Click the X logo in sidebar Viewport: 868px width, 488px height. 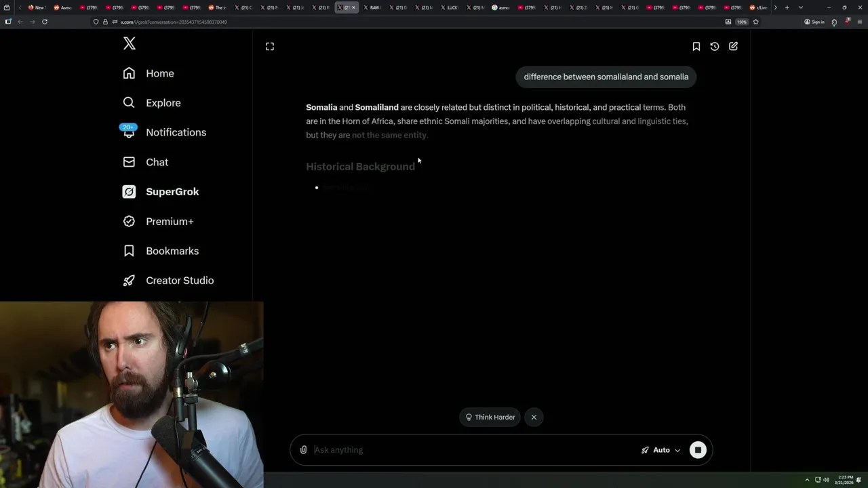pyautogui.click(x=130, y=44)
